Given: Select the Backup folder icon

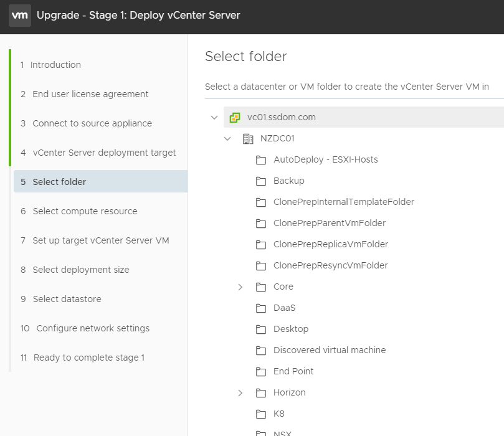Looking at the screenshot, I should [261, 181].
